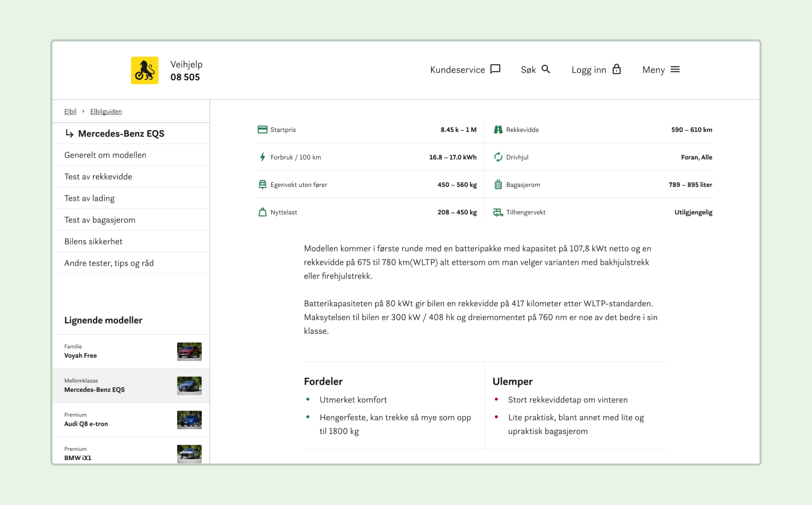Screen dimensions: 812x505
Task: Open the Voyah Free similar model
Action: pos(131,351)
